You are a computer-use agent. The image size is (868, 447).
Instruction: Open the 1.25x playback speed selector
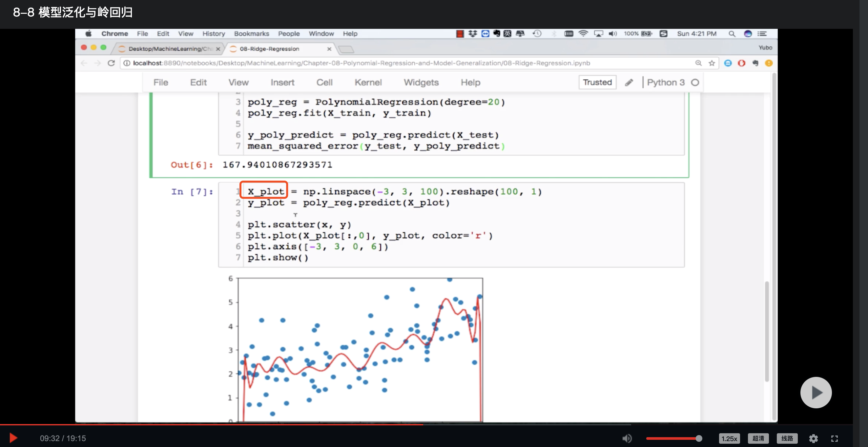[729, 438]
